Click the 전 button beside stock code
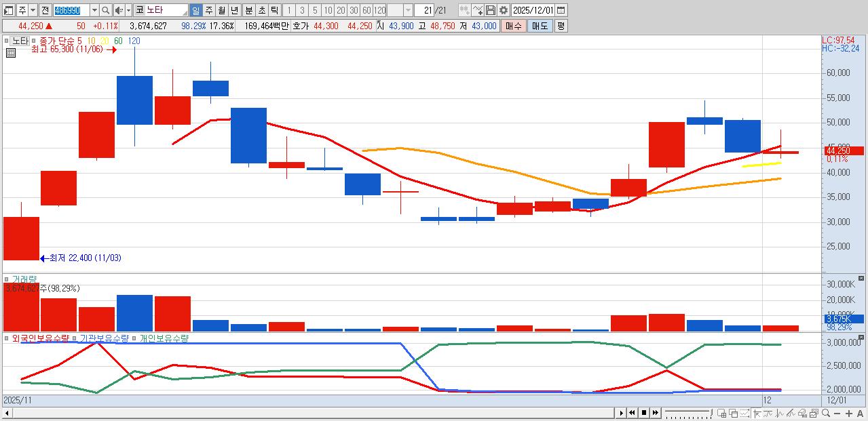The height and width of the screenshot is (421, 868). point(45,10)
